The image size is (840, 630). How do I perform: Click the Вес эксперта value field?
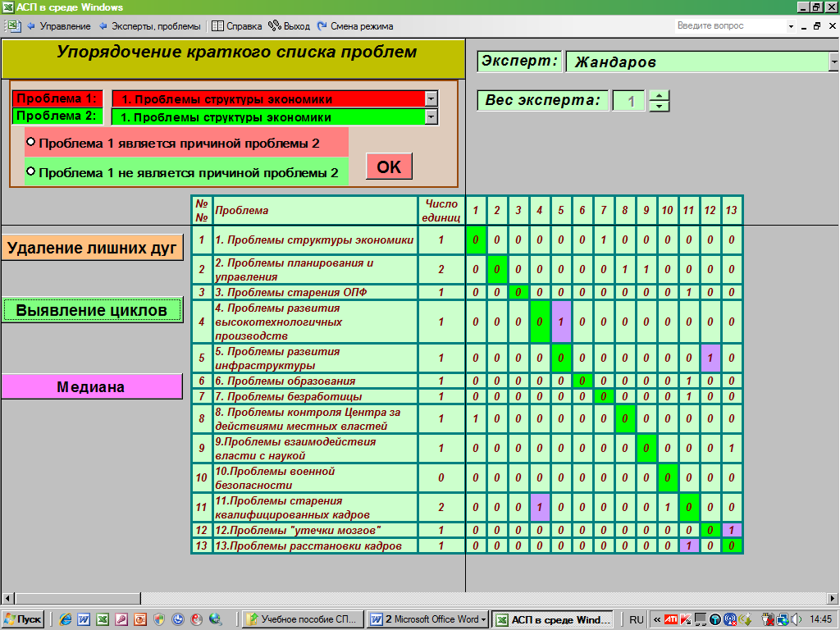point(629,101)
